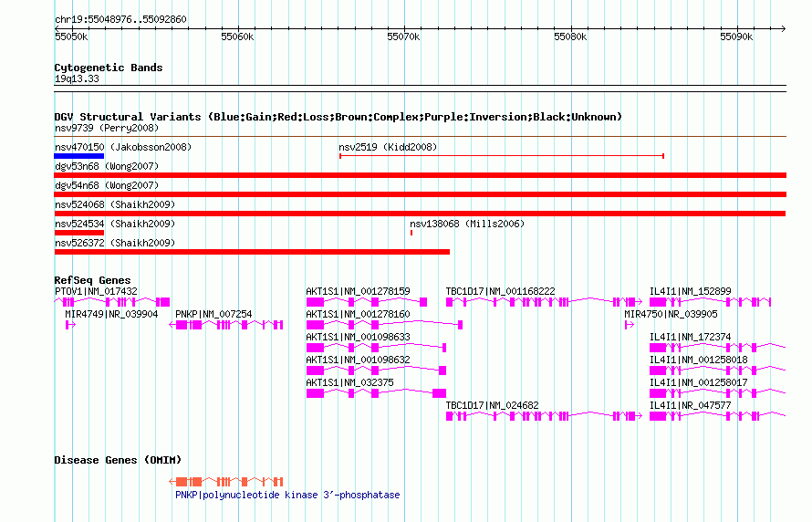Screen dimensions: 812x522
Task: Select the short nsv524534 (Shaikh2009) red bar
Action: (79, 233)
